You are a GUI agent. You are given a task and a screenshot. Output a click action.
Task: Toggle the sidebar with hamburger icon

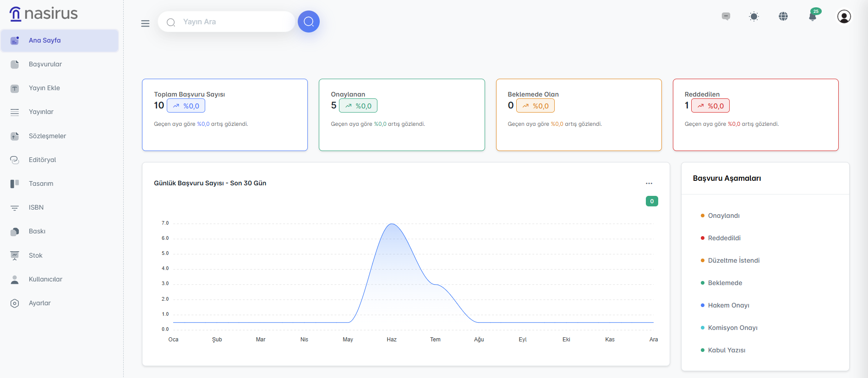point(145,23)
